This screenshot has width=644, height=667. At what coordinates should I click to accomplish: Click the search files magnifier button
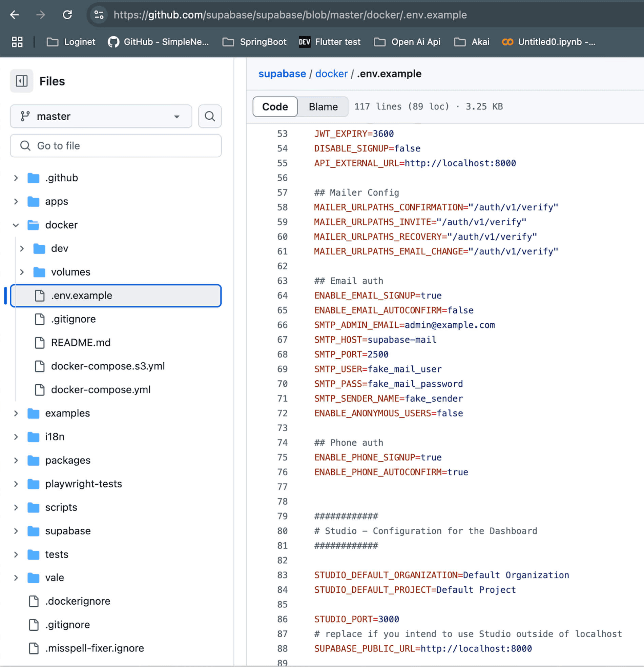coord(210,116)
